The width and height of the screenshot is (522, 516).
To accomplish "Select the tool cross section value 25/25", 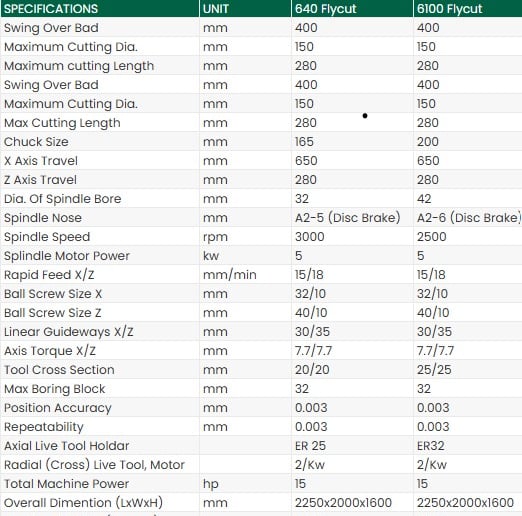I will [434, 370].
